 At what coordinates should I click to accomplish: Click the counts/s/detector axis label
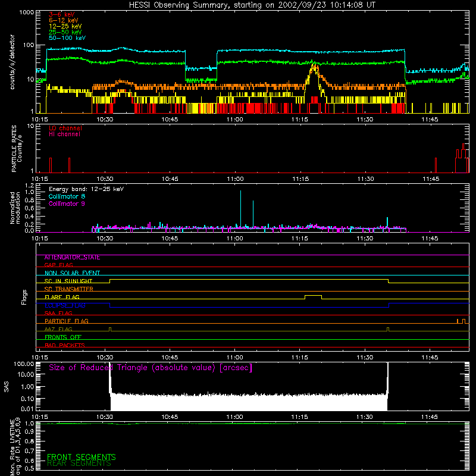(12, 62)
